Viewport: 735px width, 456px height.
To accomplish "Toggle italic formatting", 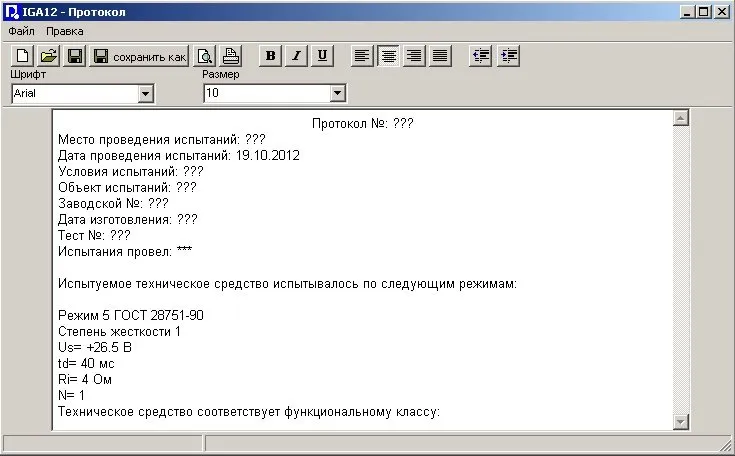I will 296,56.
